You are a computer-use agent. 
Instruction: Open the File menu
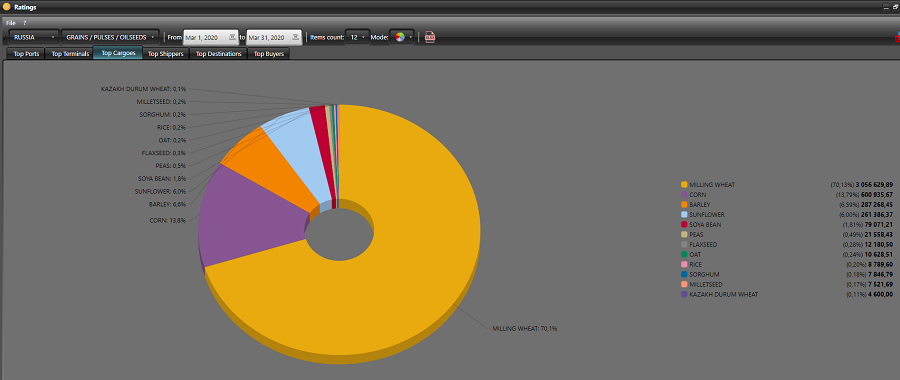click(x=11, y=22)
